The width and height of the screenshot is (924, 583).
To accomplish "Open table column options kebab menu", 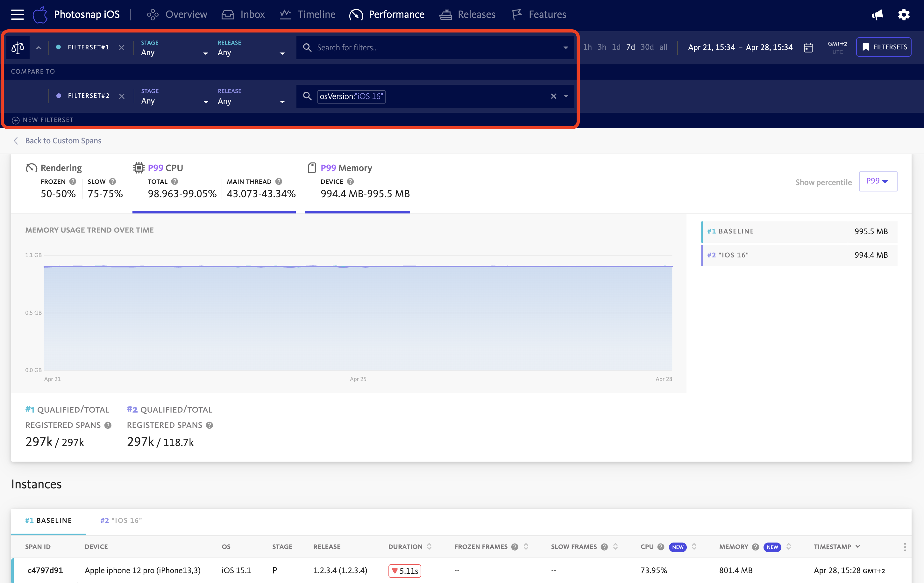I will tap(905, 547).
